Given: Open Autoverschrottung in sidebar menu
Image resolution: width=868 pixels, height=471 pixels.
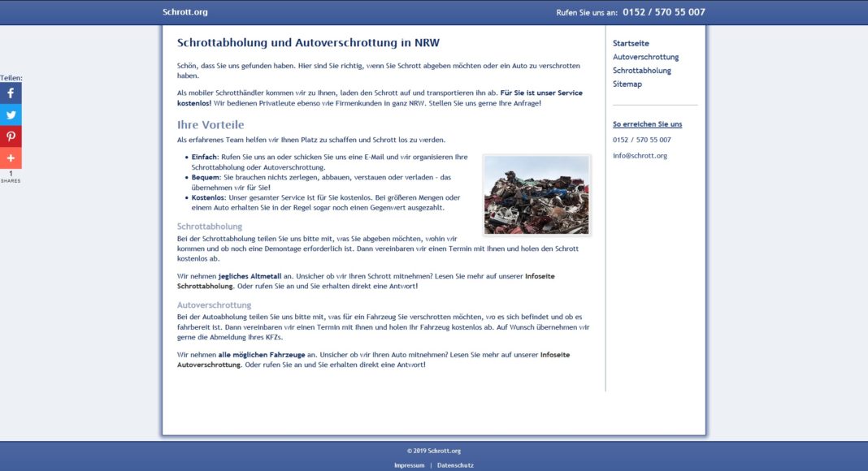Looking at the screenshot, I should click(x=645, y=57).
